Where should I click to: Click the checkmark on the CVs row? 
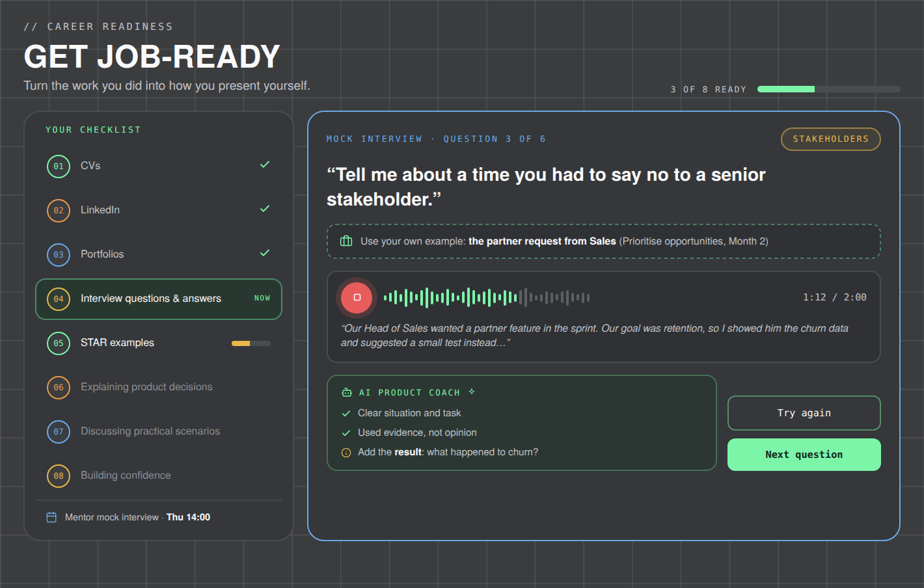tap(265, 165)
